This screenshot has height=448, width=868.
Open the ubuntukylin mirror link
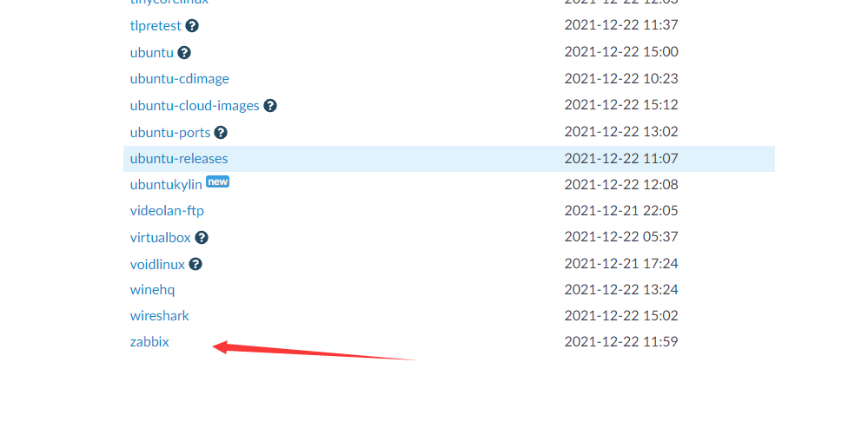click(166, 185)
